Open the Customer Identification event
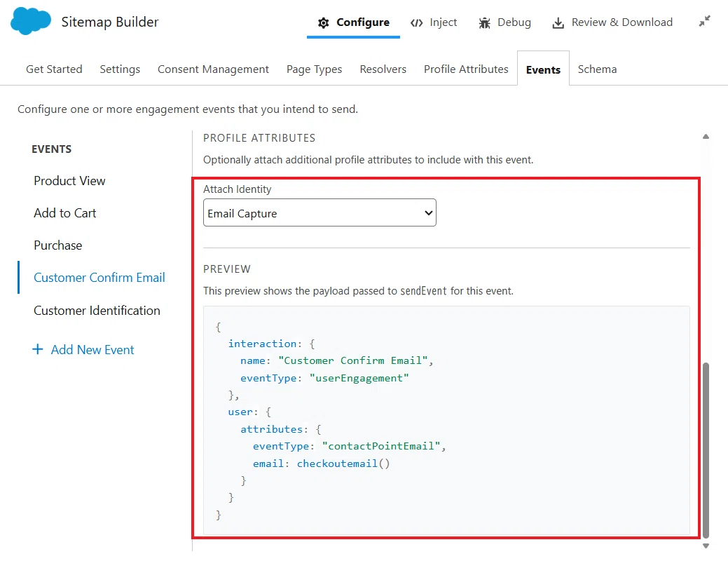Image resolution: width=728 pixels, height=568 pixels. click(x=97, y=311)
